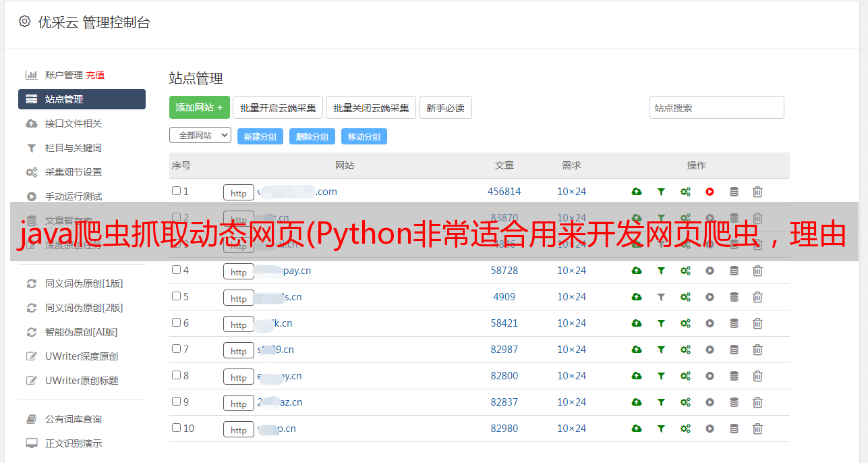
Task: Open the 全部网站 group dropdown
Action: point(200,136)
